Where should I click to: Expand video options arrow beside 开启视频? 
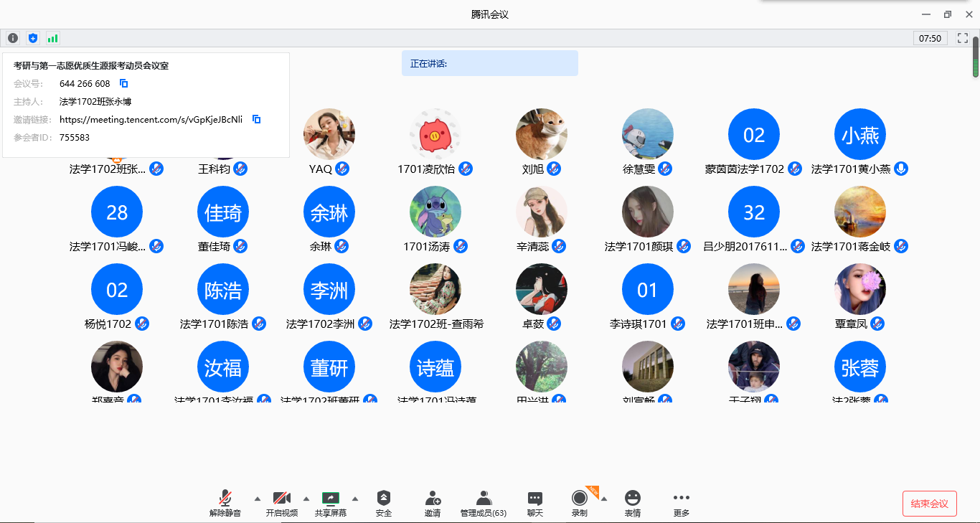(x=306, y=499)
